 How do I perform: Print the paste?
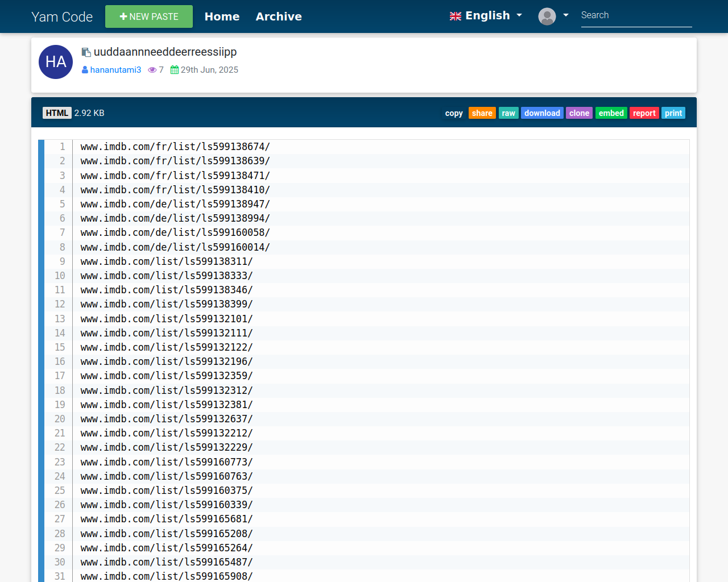click(x=673, y=113)
